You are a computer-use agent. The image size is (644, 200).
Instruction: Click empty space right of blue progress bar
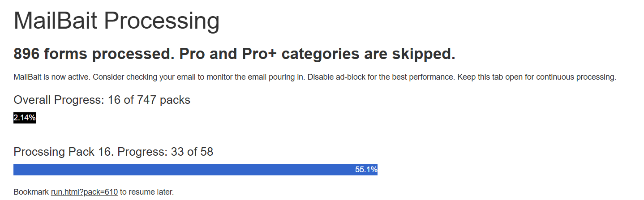pos(493,170)
